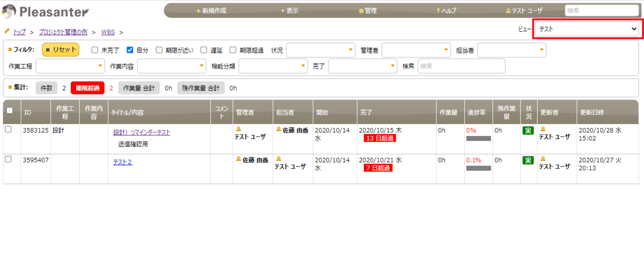The image size is (644, 265).
Task: Open the 表示 menu
Action: 290,11
